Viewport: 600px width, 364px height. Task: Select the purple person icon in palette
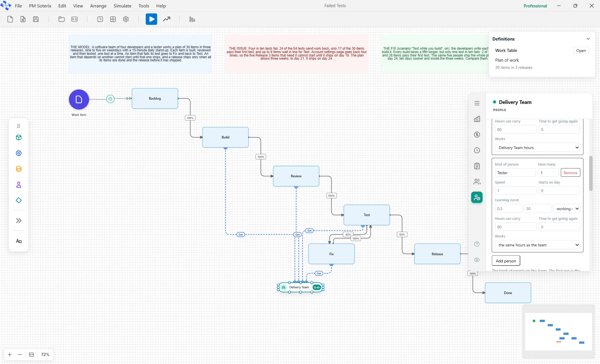[x=19, y=185]
